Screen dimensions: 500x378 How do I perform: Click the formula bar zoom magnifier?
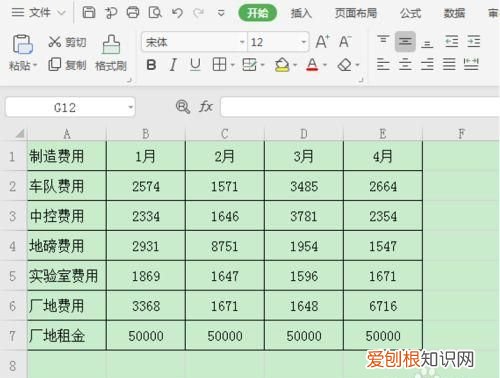(x=183, y=107)
